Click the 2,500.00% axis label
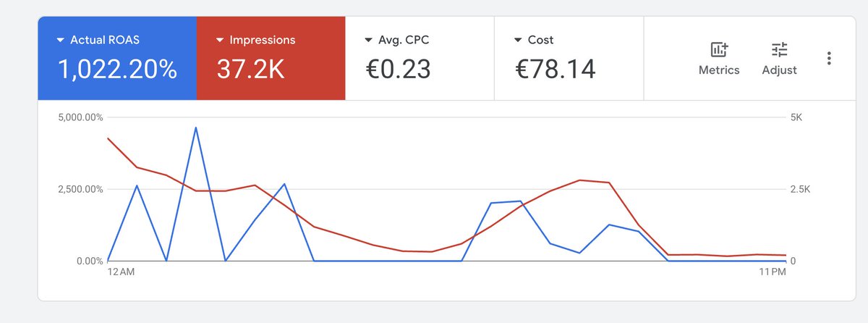 tap(80, 189)
